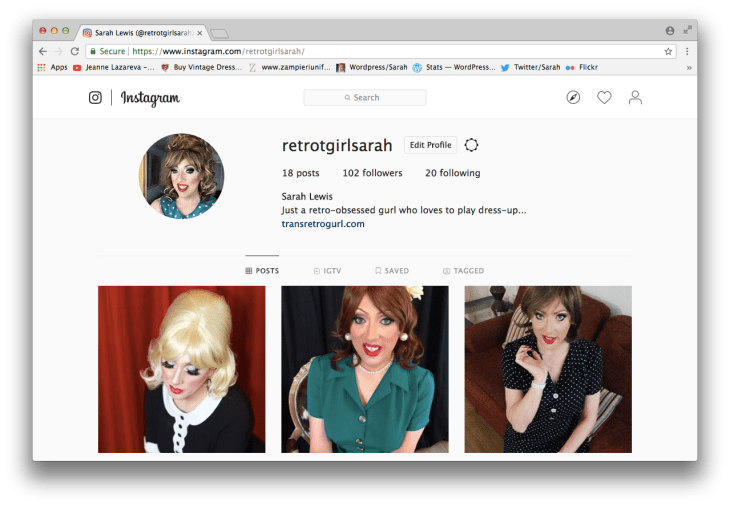This screenshot has height=506, width=730.
Task: Click the Instagram camera logo icon
Action: pyautogui.click(x=95, y=98)
